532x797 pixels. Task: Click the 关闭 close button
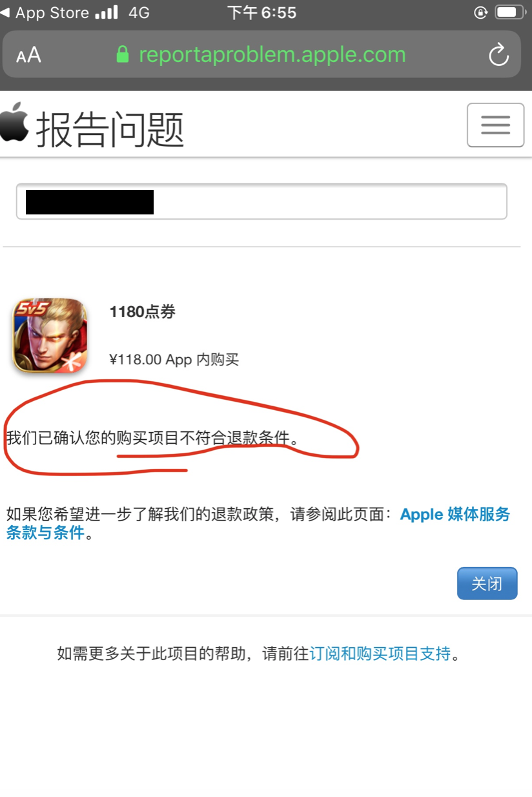[487, 583]
